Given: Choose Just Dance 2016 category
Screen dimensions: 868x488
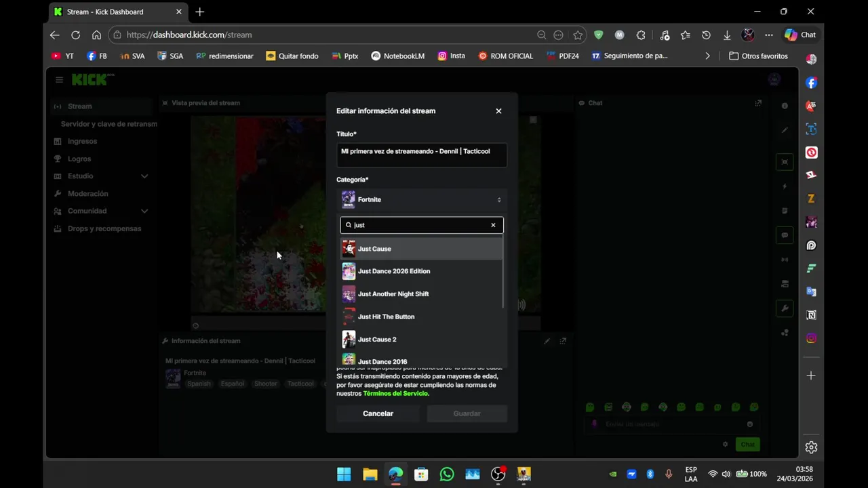Looking at the screenshot, I should click(421, 360).
